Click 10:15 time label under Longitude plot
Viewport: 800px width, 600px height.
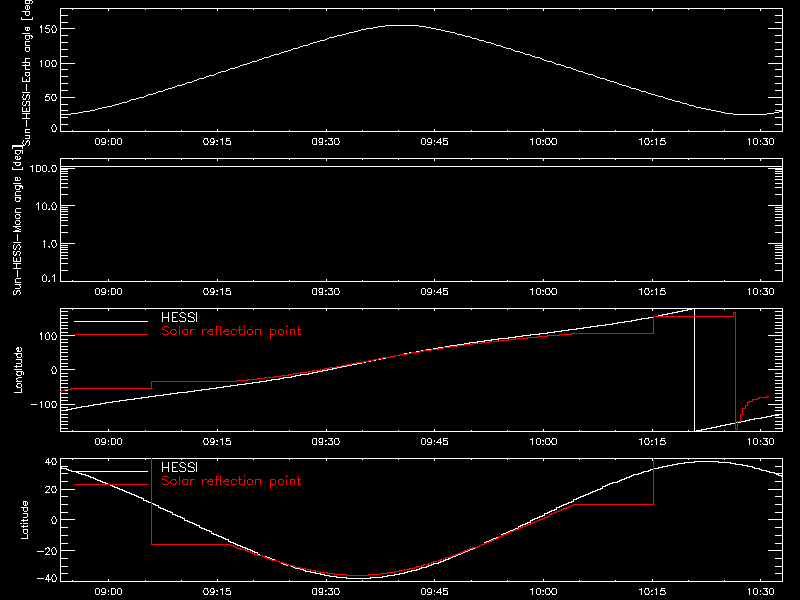click(x=652, y=442)
